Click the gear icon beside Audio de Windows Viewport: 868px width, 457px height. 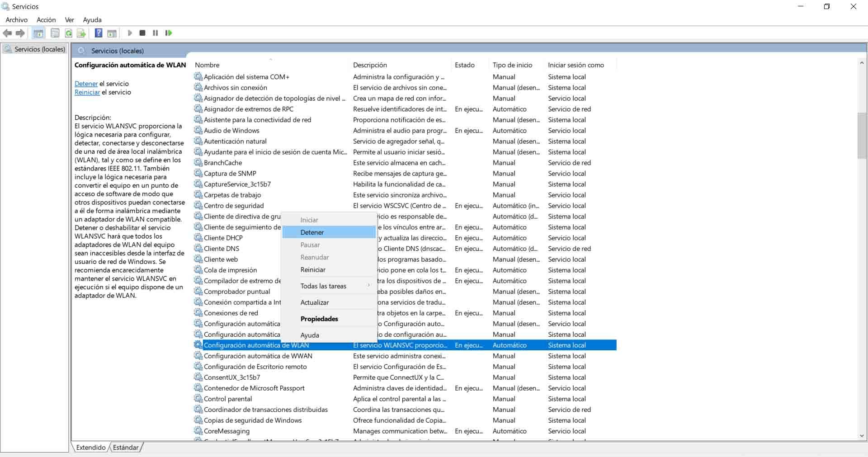click(x=198, y=130)
